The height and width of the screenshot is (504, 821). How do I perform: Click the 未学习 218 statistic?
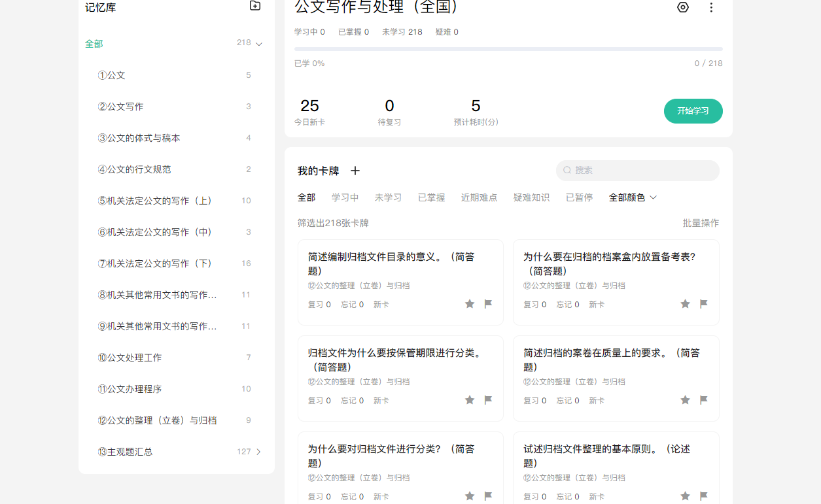tap(402, 32)
